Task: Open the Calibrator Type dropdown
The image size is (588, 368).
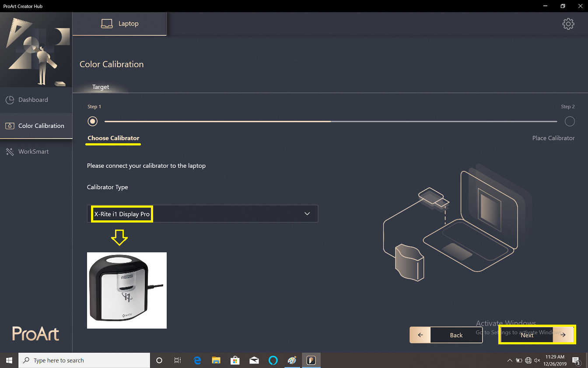Action: tap(203, 214)
